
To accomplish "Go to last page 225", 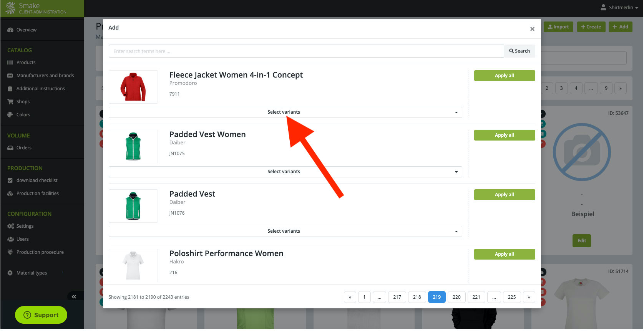I will tap(512, 297).
